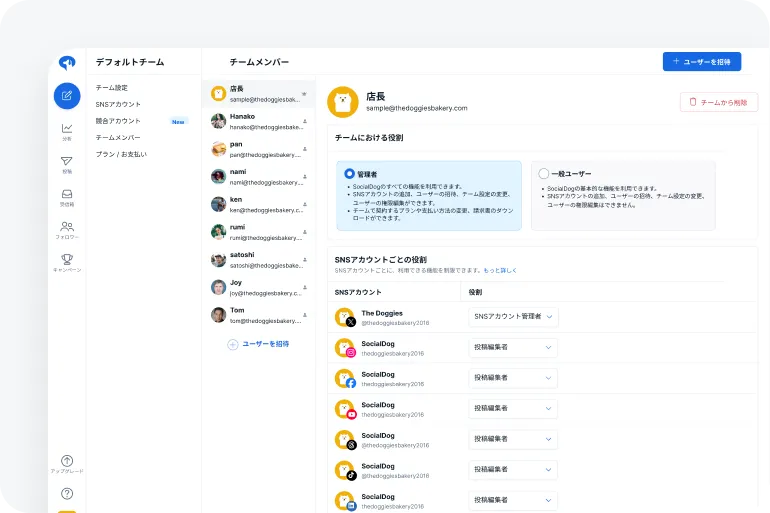Screen dimensions: 770x513
Task: Click the blue ユーザーを招待 button
Action: [x=702, y=62]
